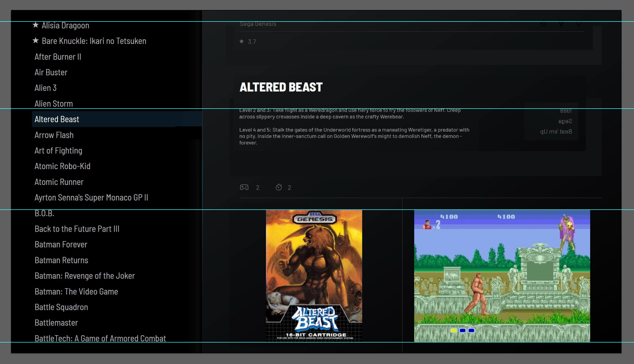
Task: Select Battlemaster in the list
Action: (56, 323)
